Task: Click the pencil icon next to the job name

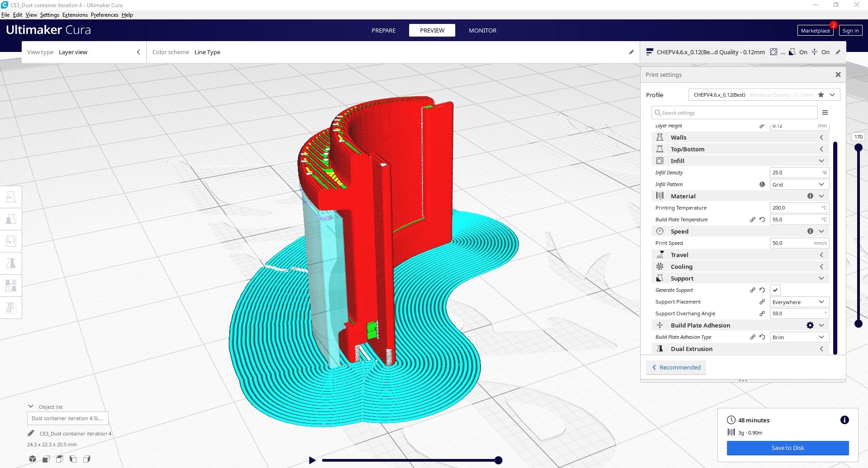Action: pyautogui.click(x=31, y=433)
